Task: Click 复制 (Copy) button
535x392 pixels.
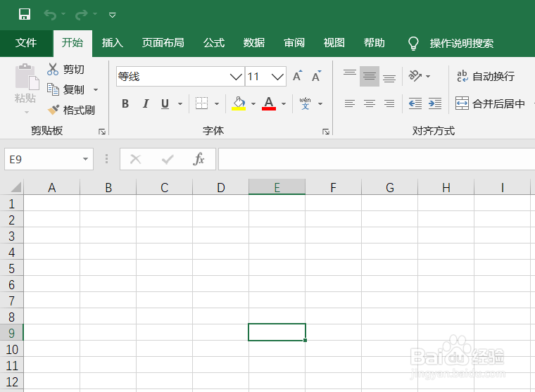Action: click(x=66, y=89)
